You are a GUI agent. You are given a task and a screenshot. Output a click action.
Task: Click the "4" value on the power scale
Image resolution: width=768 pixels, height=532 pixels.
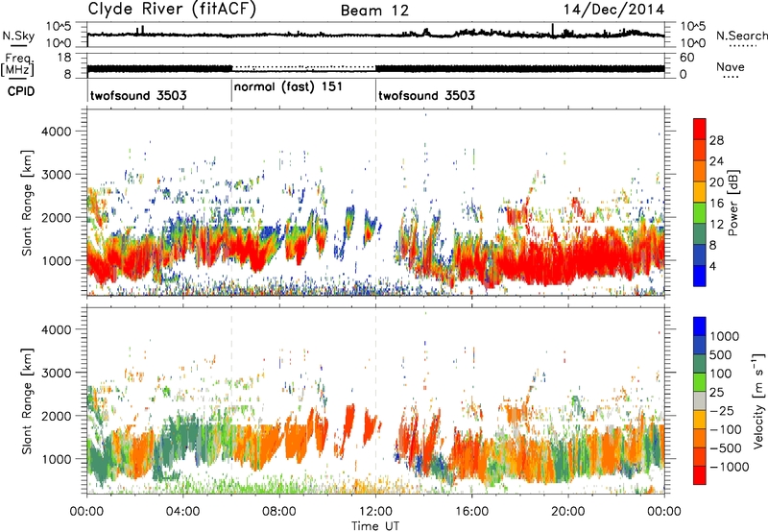coord(712,267)
